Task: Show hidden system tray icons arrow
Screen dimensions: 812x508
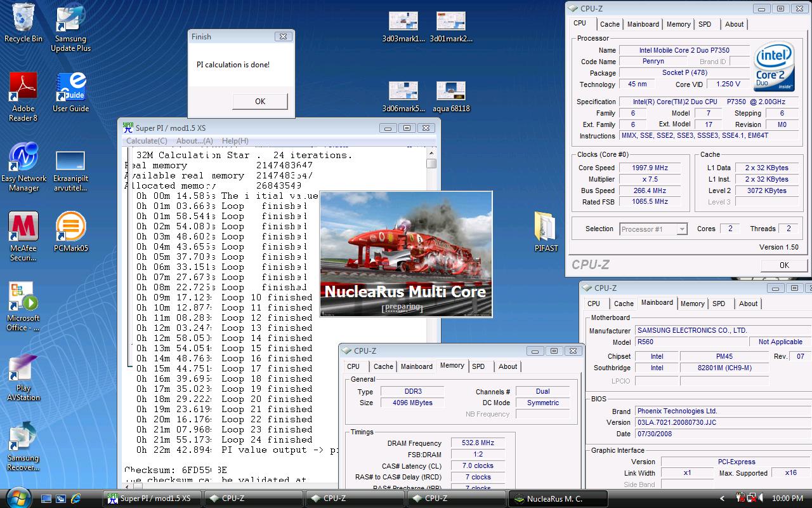Action: [x=722, y=498]
